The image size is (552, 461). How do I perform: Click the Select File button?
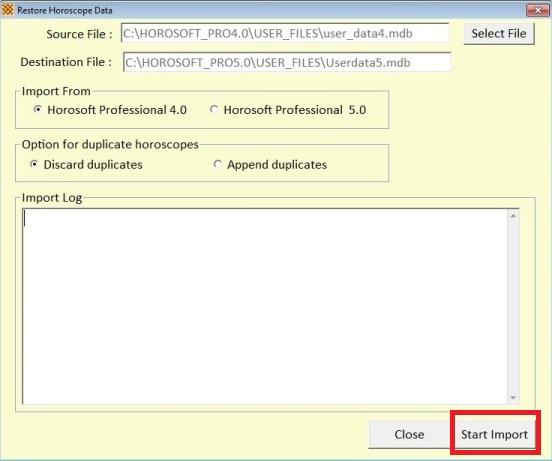point(499,34)
